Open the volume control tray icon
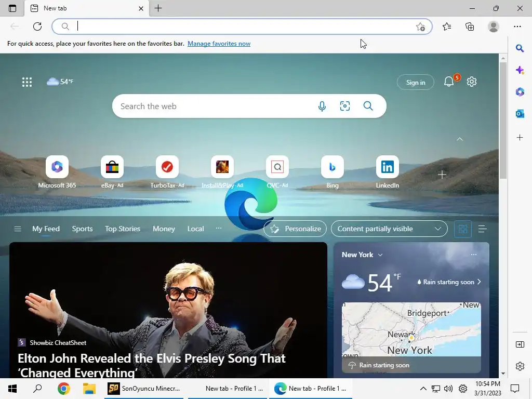This screenshot has width=532, height=399. point(448,389)
